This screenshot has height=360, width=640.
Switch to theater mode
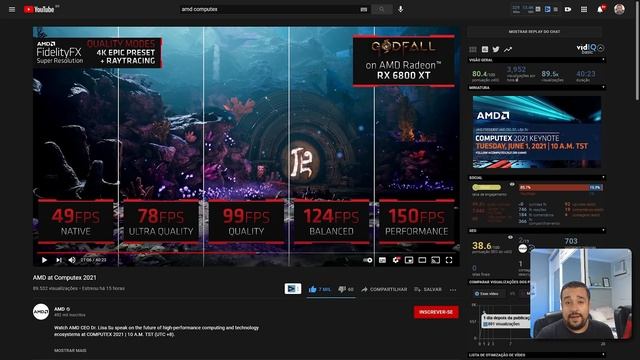click(x=422, y=260)
